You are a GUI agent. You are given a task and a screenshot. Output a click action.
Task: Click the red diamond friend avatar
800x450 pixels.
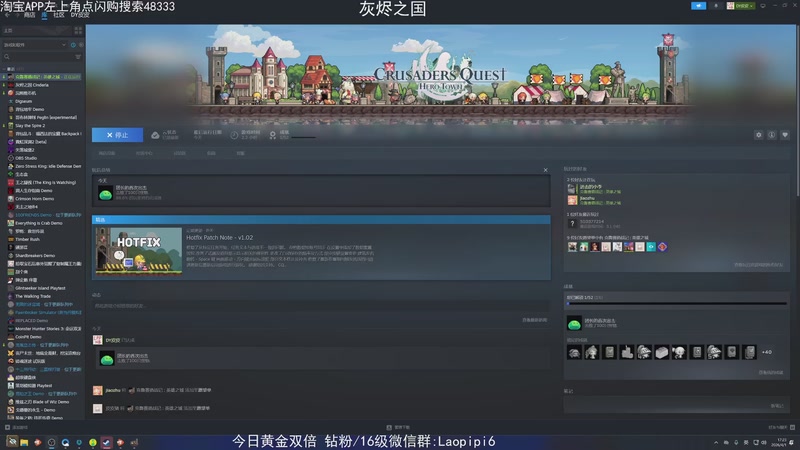(x=662, y=247)
